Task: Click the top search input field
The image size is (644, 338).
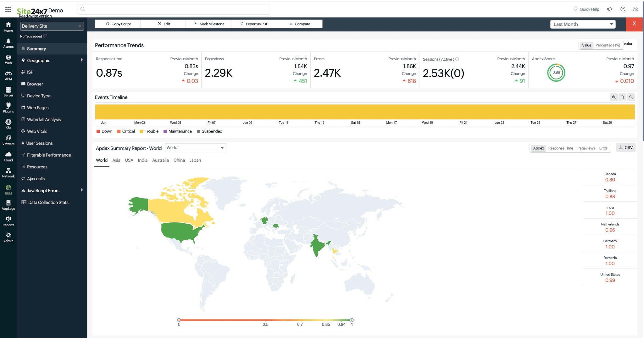Action: point(174,9)
